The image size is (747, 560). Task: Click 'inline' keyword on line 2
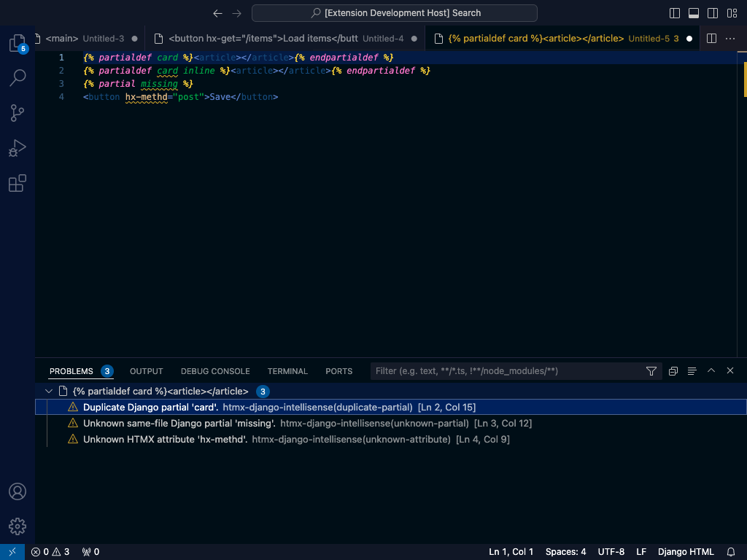199,71
